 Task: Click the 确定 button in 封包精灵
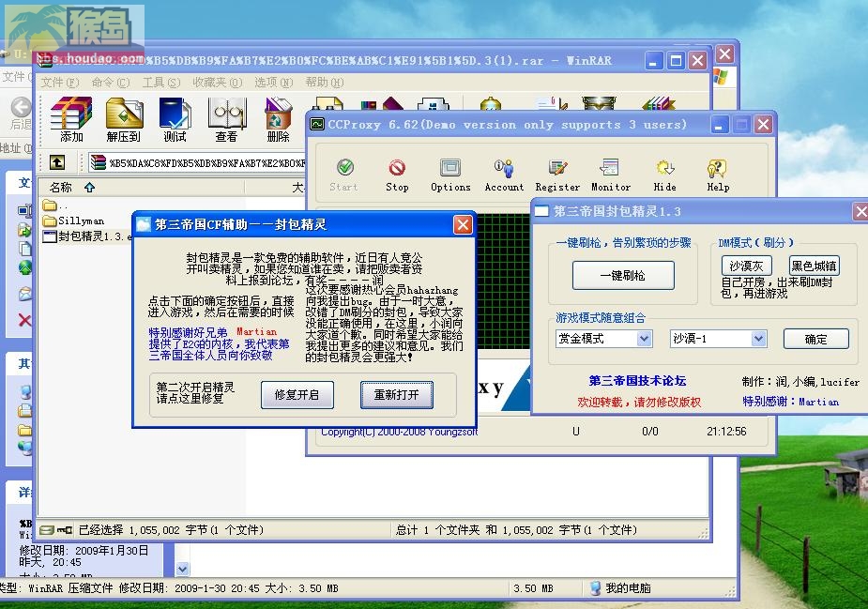pos(816,339)
